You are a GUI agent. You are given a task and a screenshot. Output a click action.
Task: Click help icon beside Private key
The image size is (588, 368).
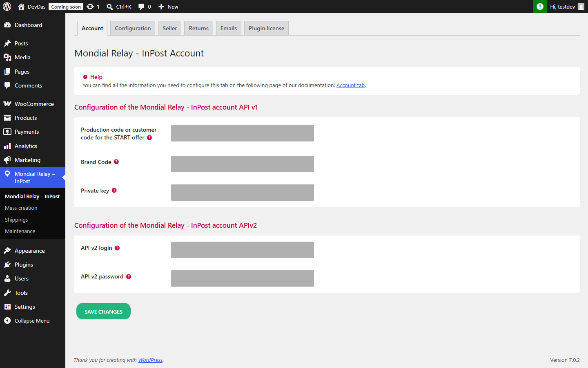point(114,191)
